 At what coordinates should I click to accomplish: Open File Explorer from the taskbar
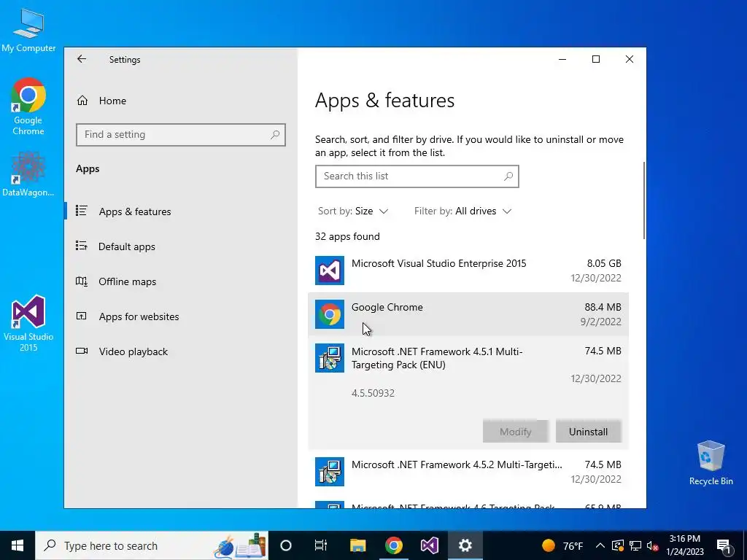pos(357,545)
